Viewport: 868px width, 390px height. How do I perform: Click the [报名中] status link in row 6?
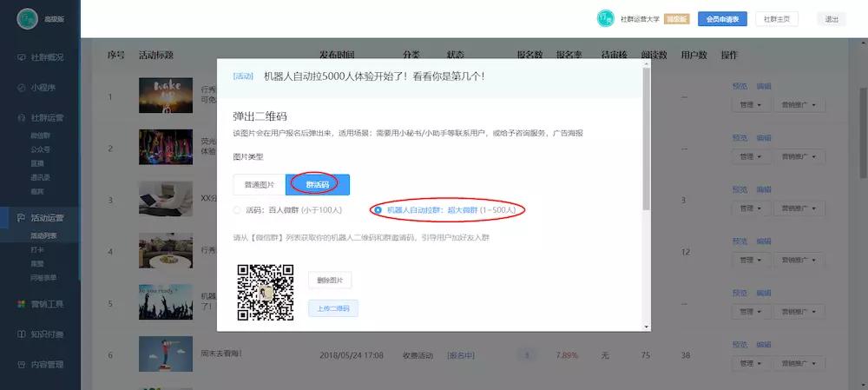(461, 355)
